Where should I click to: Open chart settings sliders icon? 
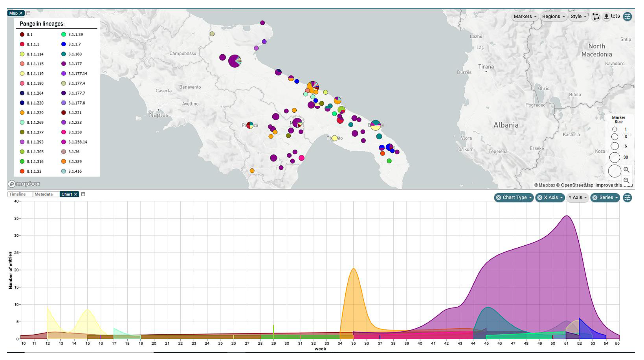point(627,198)
